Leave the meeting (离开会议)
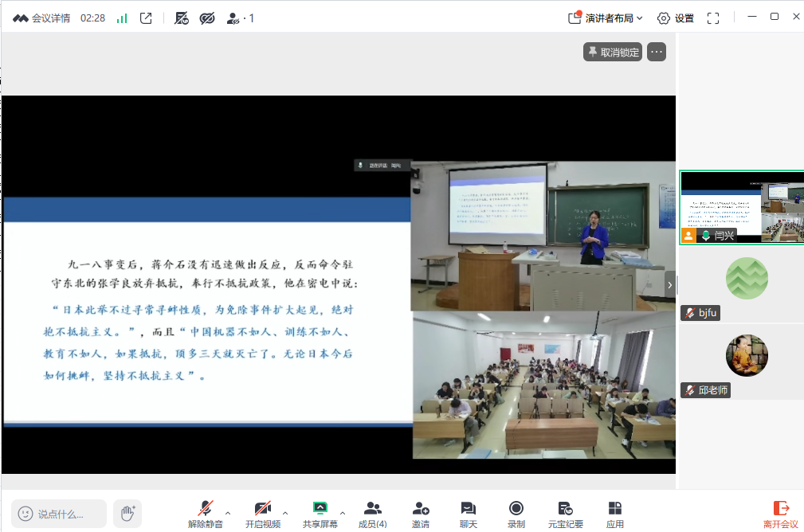 click(x=780, y=514)
